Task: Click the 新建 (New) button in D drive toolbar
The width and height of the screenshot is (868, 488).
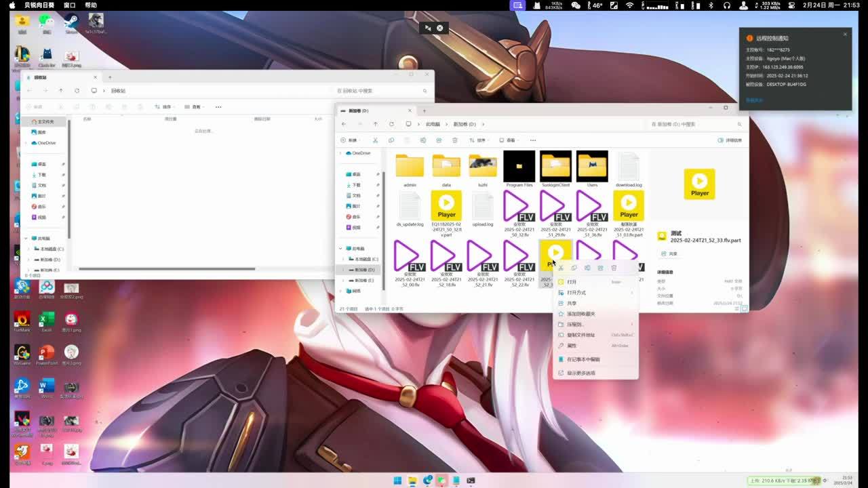Action: (349, 140)
